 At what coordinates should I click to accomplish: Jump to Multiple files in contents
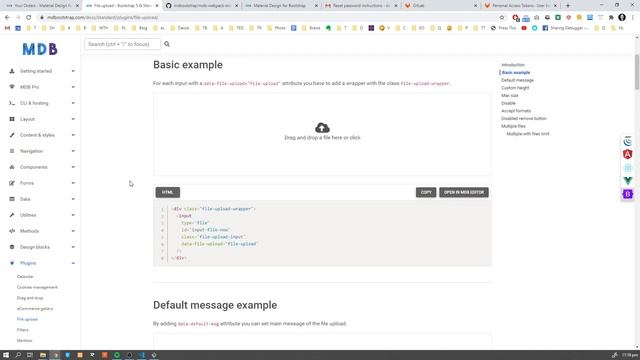click(513, 126)
